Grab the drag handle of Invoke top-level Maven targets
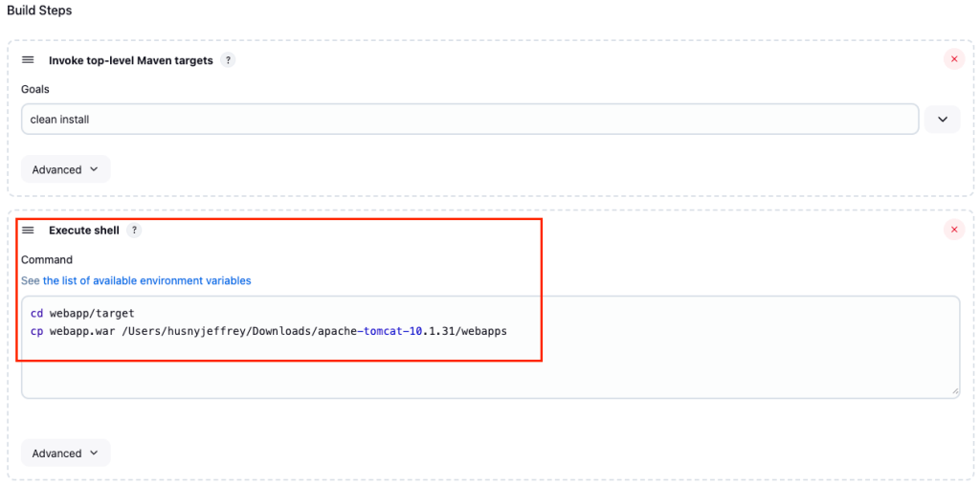The image size is (980, 486). coord(28,60)
